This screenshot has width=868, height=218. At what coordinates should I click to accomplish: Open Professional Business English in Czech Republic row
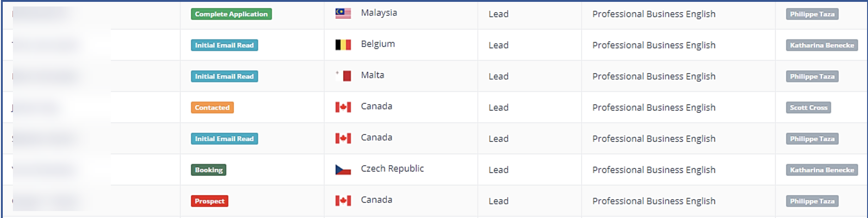pyautogui.click(x=654, y=170)
